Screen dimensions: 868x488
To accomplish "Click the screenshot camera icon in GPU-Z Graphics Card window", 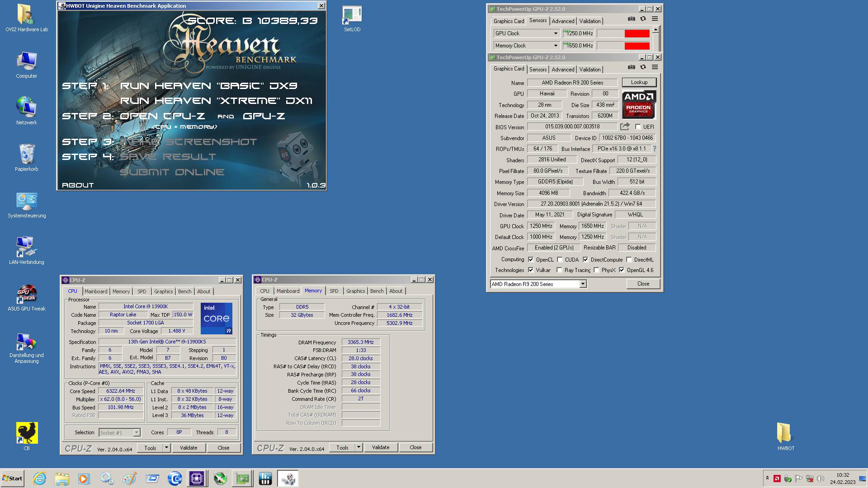I will 631,67.
